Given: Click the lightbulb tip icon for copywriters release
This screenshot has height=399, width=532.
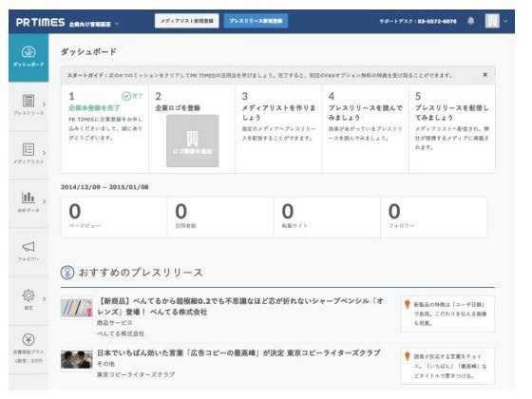Looking at the screenshot, I should click(x=408, y=356).
